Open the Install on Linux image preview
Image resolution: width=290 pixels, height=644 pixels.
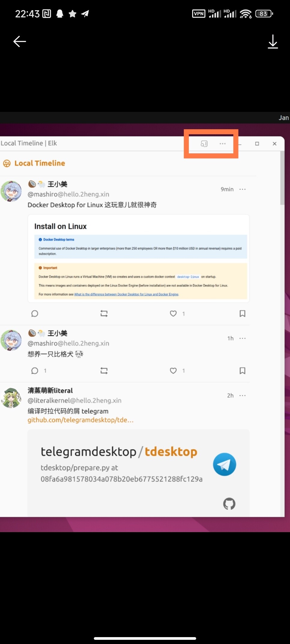tap(138, 259)
